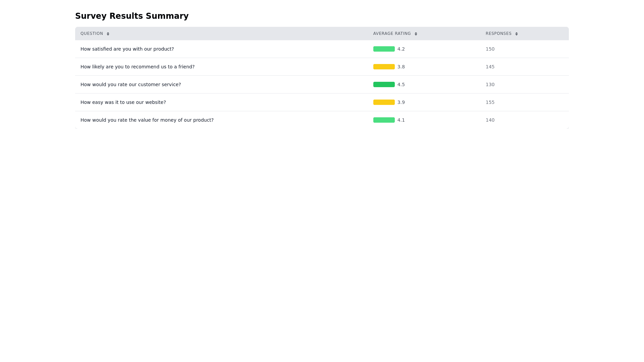Click the 4.5 rating value text
644x362 pixels.
pos(401,84)
